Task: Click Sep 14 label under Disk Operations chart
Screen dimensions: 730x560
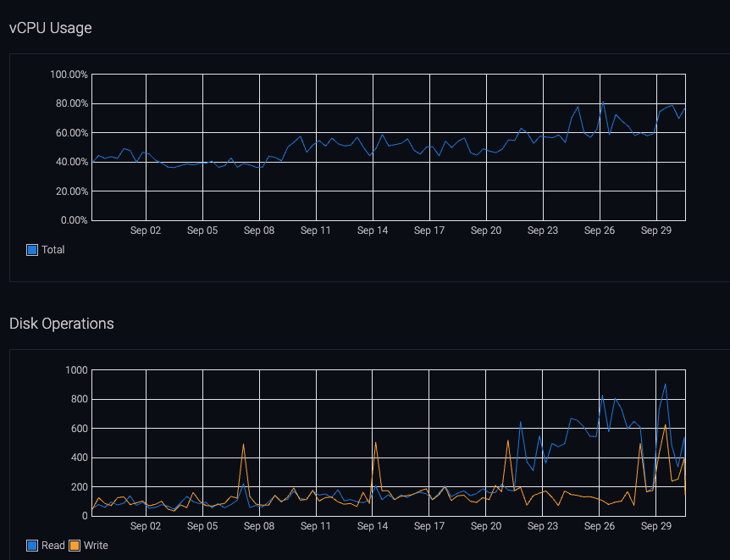Action: click(x=373, y=525)
